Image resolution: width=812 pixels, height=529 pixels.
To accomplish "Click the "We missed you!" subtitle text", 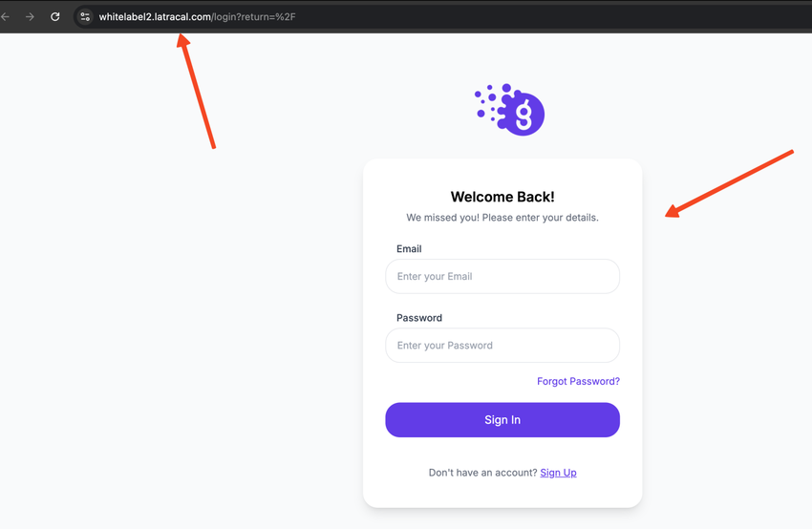I will (x=502, y=218).
